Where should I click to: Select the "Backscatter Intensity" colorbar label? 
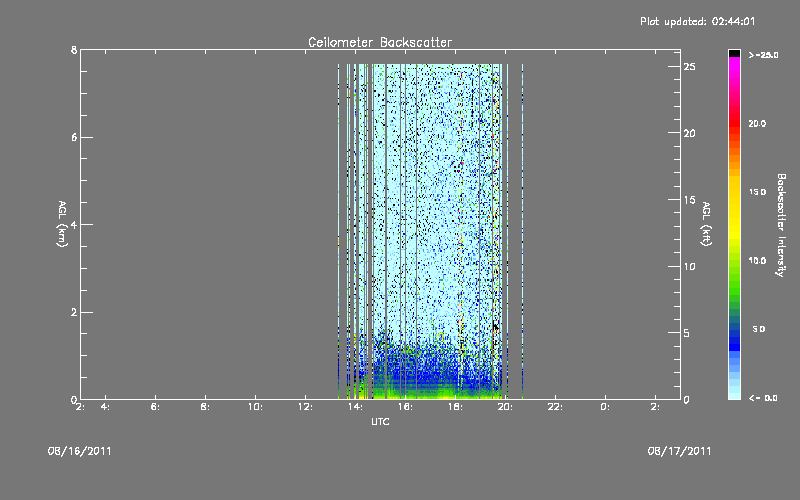click(x=781, y=225)
